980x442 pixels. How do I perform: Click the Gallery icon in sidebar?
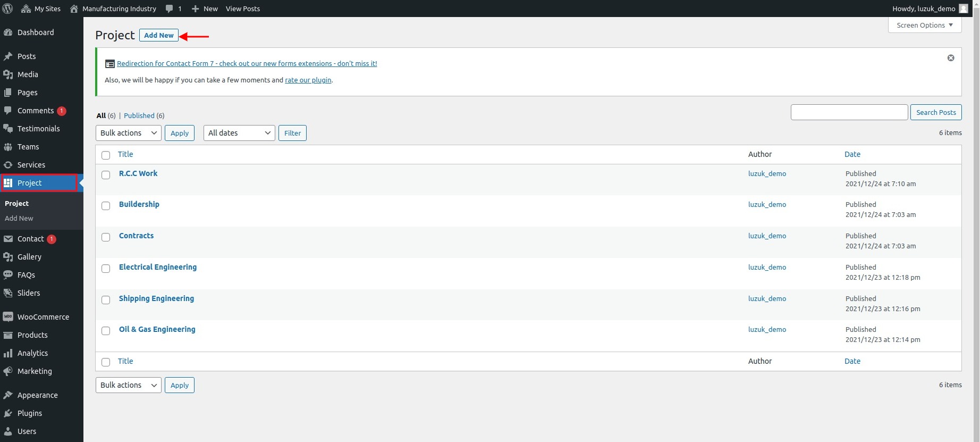tap(8, 257)
